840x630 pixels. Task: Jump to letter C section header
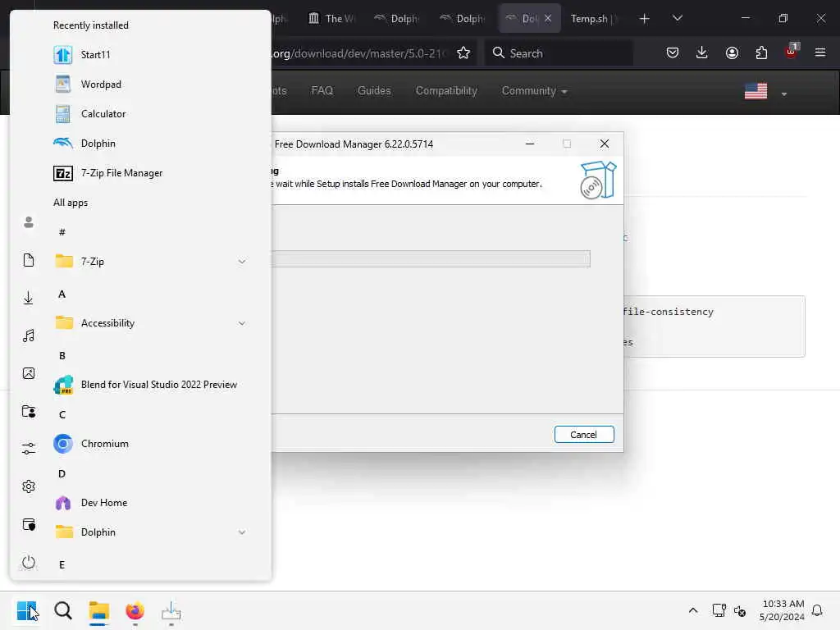pyautogui.click(x=62, y=414)
